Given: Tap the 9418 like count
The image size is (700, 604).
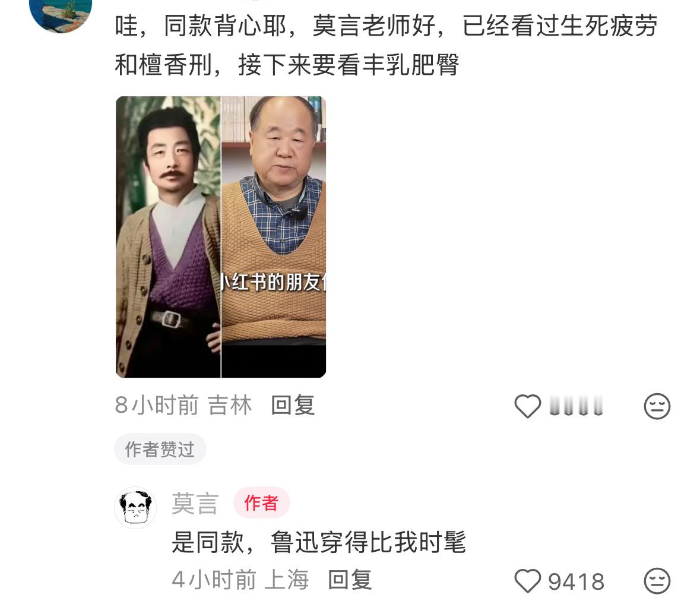Looking at the screenshot, I should point(576,581).
